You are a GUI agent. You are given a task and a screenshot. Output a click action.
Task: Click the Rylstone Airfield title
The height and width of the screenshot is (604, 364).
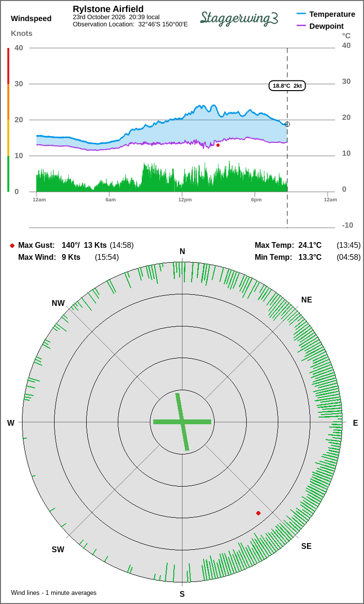tap(108, 9)
